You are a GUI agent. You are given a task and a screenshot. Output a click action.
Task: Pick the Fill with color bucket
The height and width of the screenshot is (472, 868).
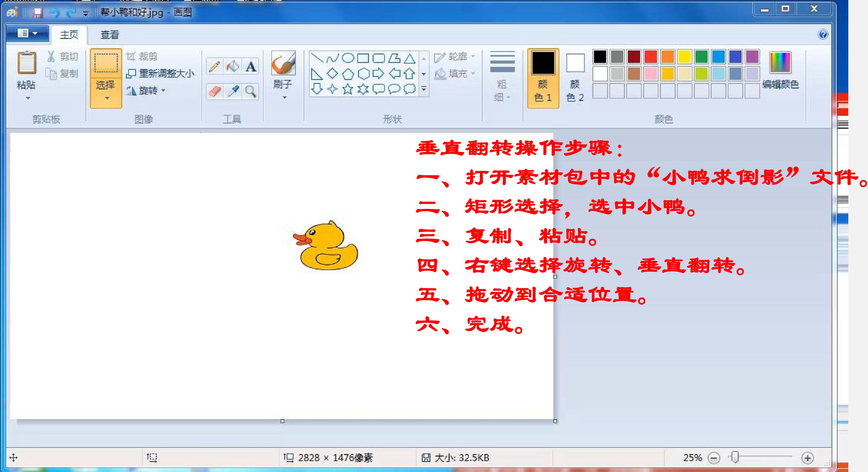pyautogui.click(x=232, y=66)
